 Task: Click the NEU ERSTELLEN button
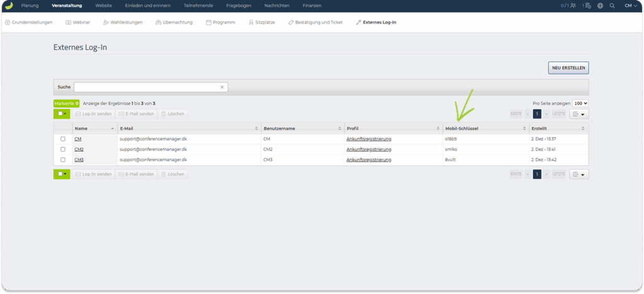pos(568,68)
